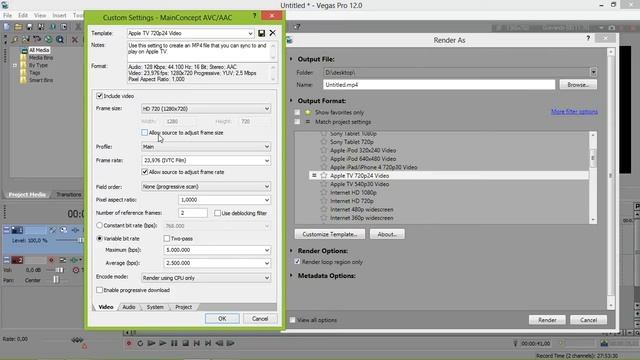Image resolution: width=640 pixels, height=360 pixels.
Task: Click the Render button
Action: (x=547, y=320)
